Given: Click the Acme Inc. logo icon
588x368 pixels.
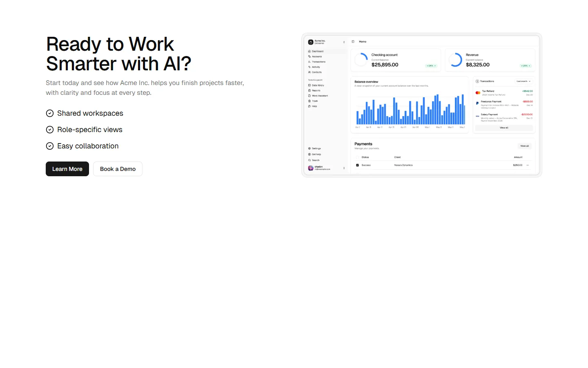Looking at the screenshot, I should pos(311,42).
